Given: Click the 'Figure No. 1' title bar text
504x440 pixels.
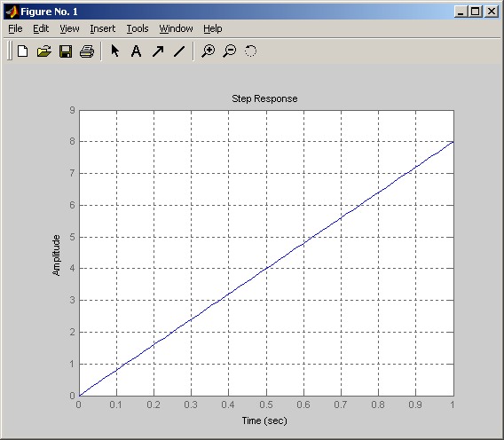Looking at the screenshot, I should 49,12.
